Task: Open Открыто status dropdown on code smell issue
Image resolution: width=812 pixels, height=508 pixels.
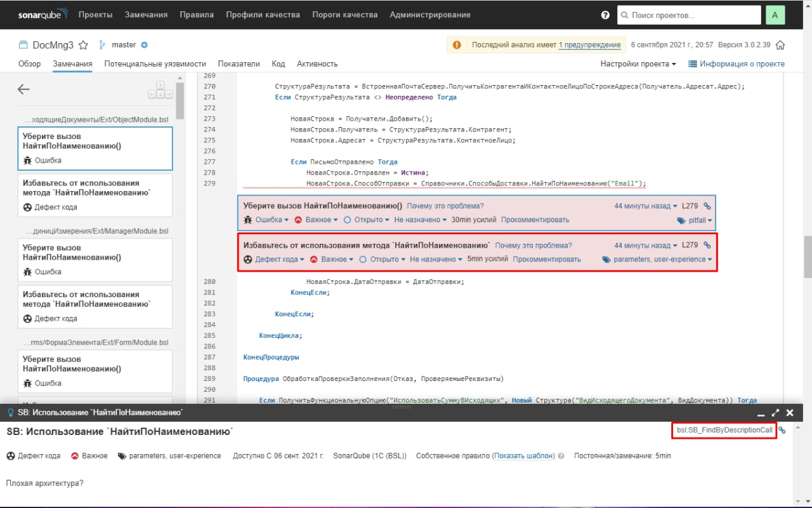Action: [x=383, y=259]
